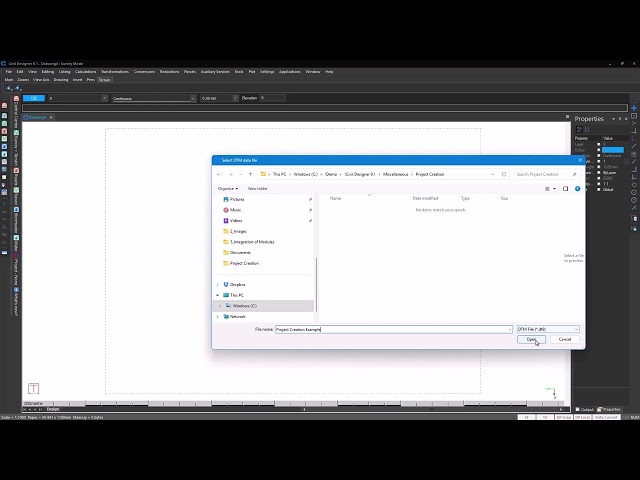Image resolution: width=640 pixels, height=480 pixels.
Task: Open the 5_Integration of Modules folder
Action: click(x=252, y=242)
